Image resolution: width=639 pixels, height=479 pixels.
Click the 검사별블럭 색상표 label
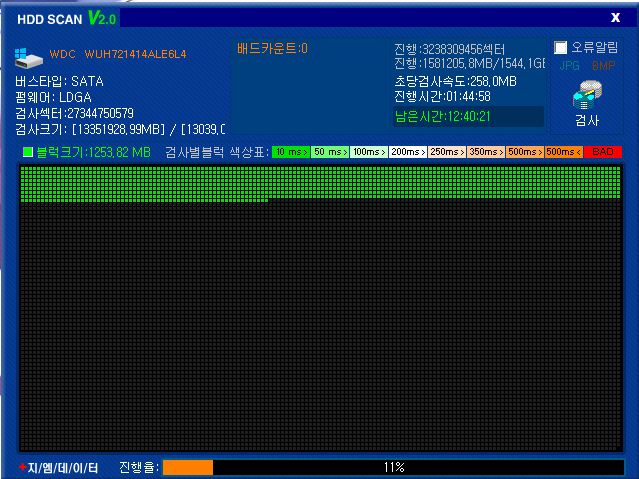(217, 152)
